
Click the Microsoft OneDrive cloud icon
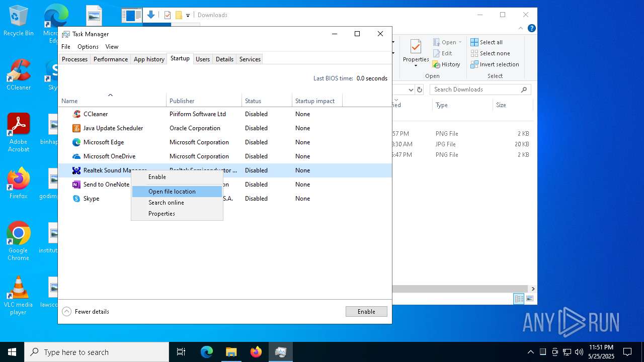pos(76,156)
